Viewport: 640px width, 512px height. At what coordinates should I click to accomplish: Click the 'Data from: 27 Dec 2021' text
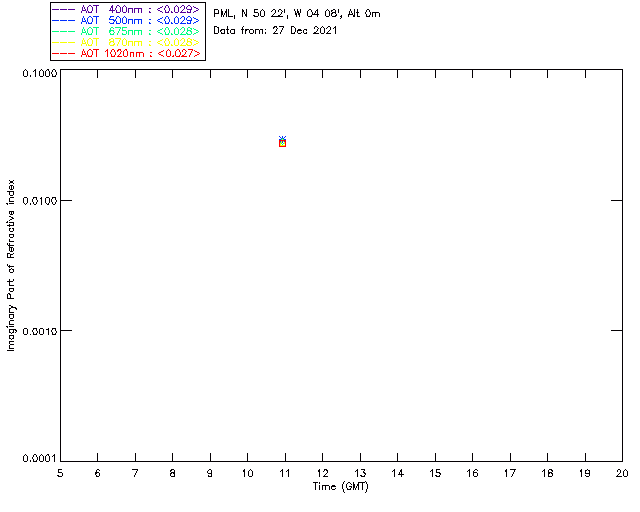pos(275,31)
